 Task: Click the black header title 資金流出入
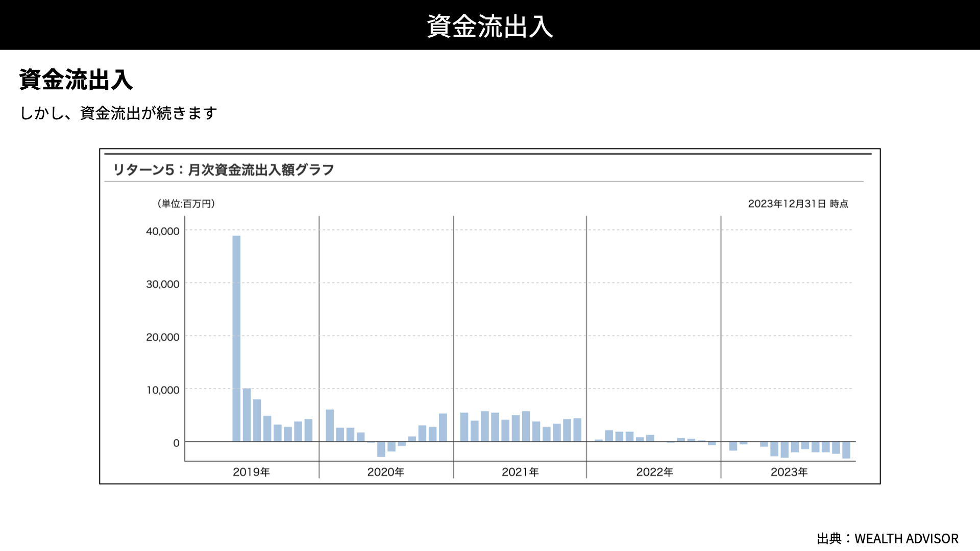pyautogui.click(x=490, y=26)
